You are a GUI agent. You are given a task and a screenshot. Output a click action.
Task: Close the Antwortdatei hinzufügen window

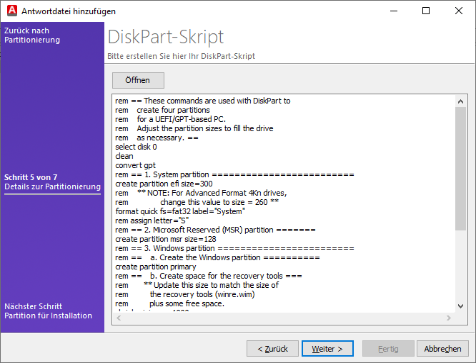pos(459,11)
